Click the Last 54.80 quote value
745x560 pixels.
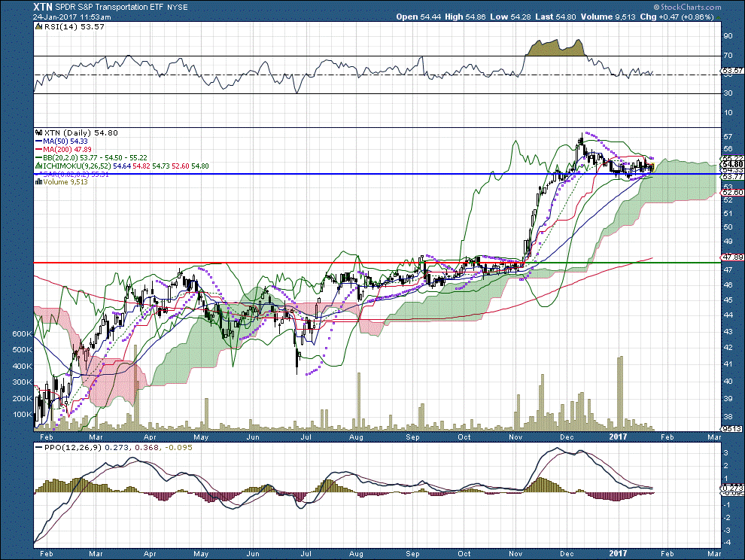(x=555, y=17)
